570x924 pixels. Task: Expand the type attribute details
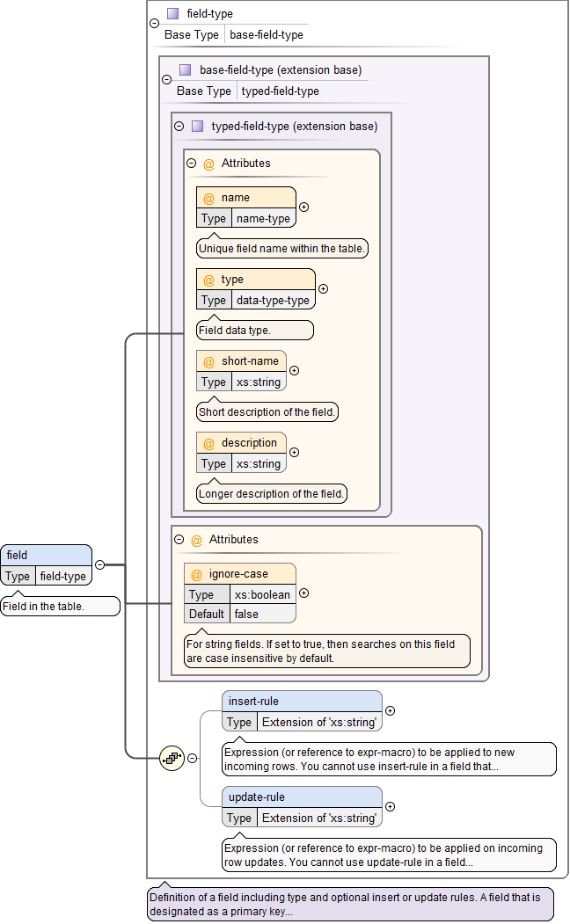click(x=323, y=288)
